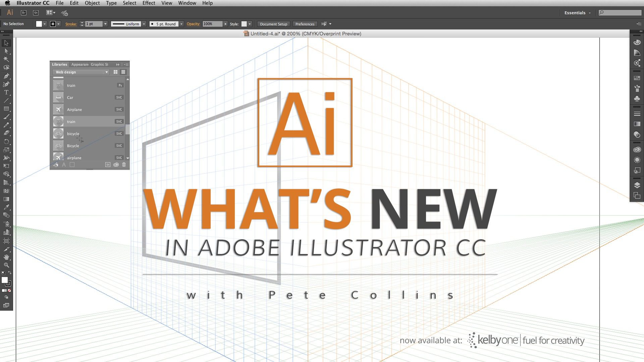Select the Selection tool arrow
The height and width of the screenshot is (362, 644).
[6, 43]
